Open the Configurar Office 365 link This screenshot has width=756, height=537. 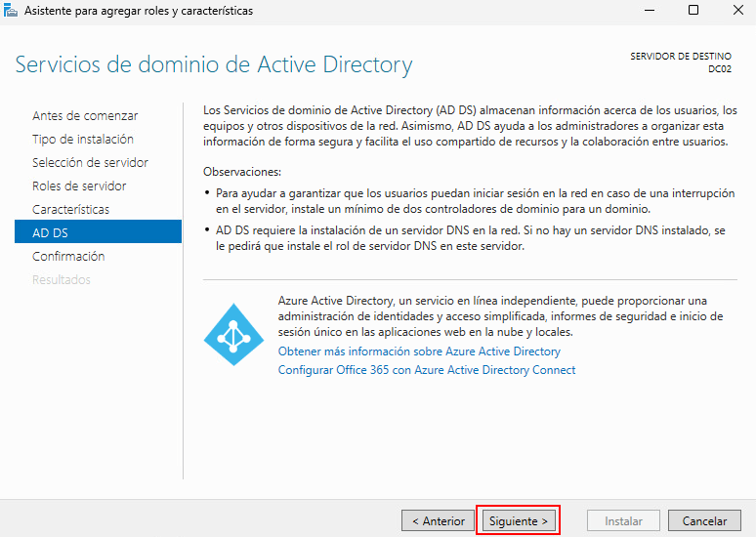coord(427,370)
